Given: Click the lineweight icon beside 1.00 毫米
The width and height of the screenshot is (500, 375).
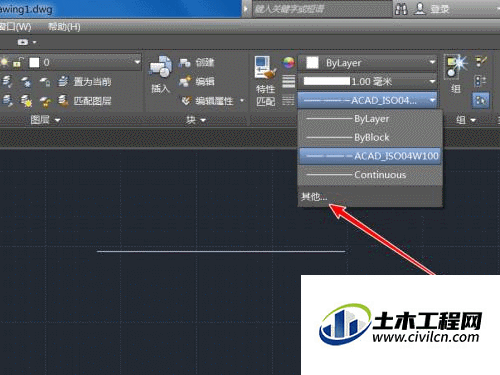Looking at the screenshot, I should click(288, 81).
